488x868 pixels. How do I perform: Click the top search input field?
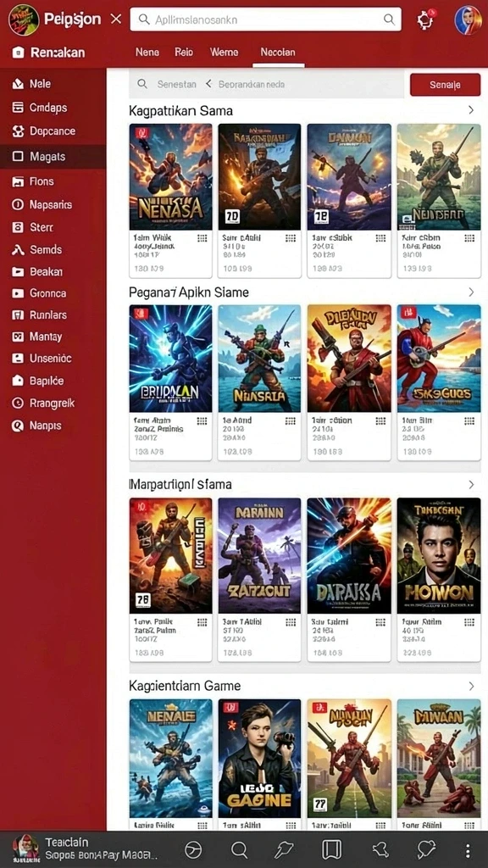[x=265, y=19]
